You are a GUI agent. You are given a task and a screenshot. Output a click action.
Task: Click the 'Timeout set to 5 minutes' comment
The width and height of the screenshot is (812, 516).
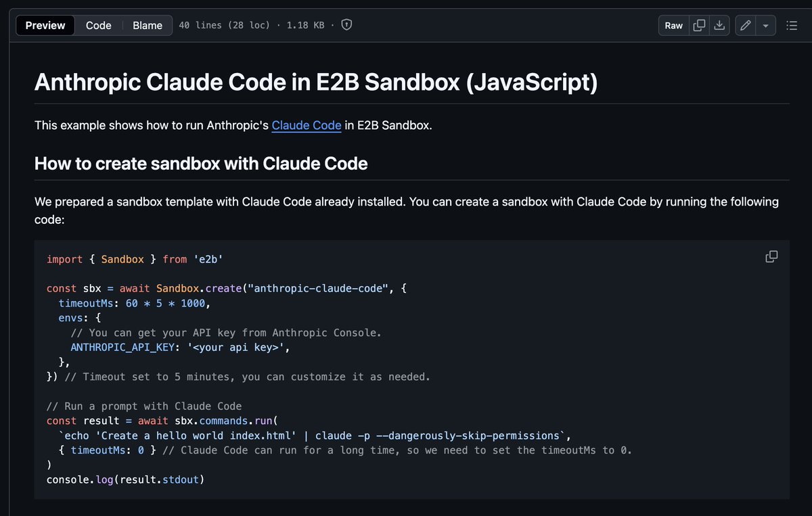click(x=248, y=377)
